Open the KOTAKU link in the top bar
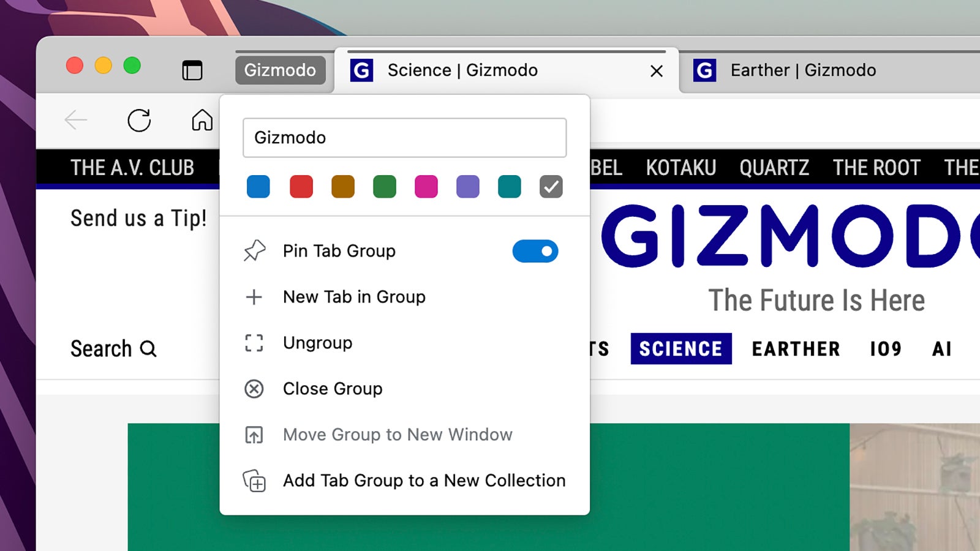The width and height of the screenshot is (980, 551). coord(681,168)
